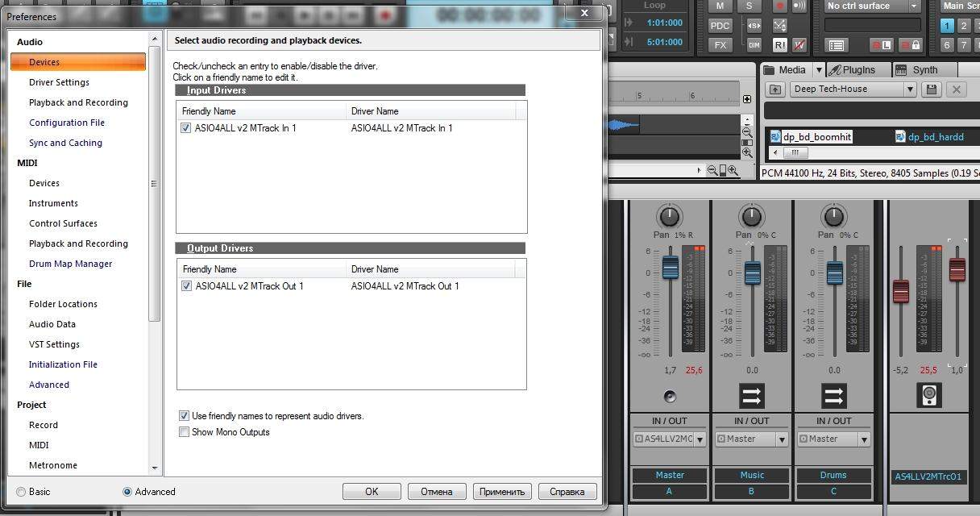Open the Media tab dropdown arrow
980x516 pixels.
(818, 70)
